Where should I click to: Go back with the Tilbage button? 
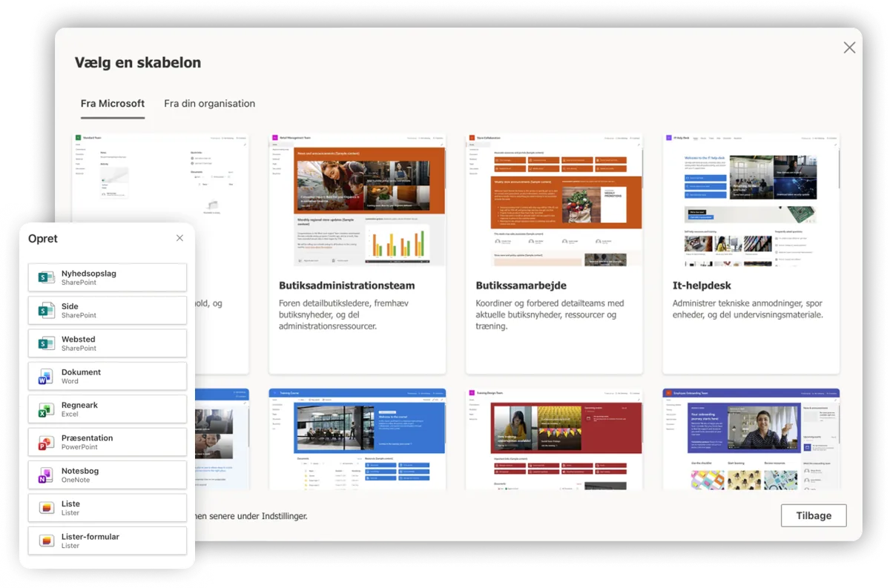tap(814, 515)
